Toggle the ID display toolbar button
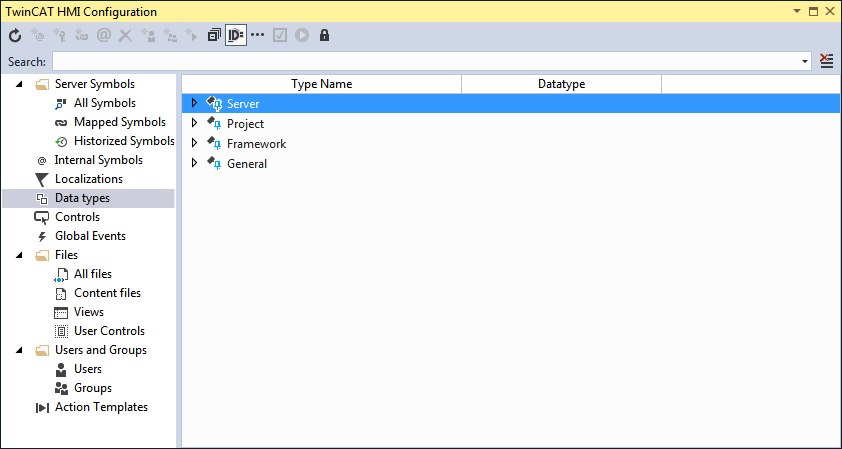The height and width of the screenshot is (449, 842). click(x=236, y=36)
